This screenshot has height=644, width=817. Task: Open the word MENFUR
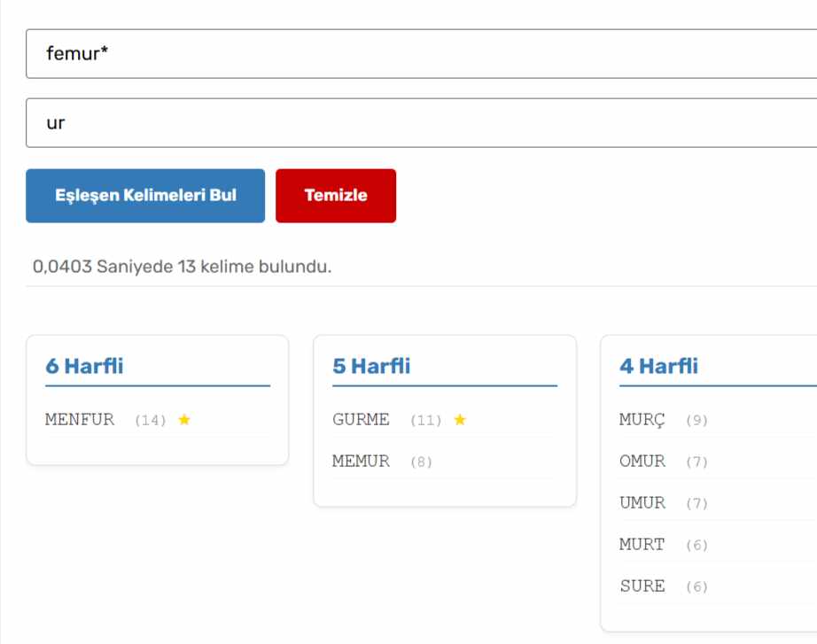(80, 420)
